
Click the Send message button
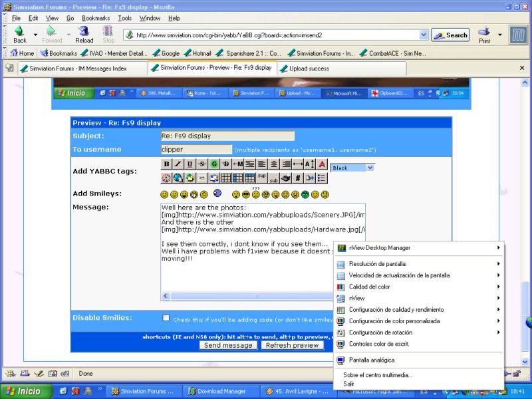click(228, 345)
